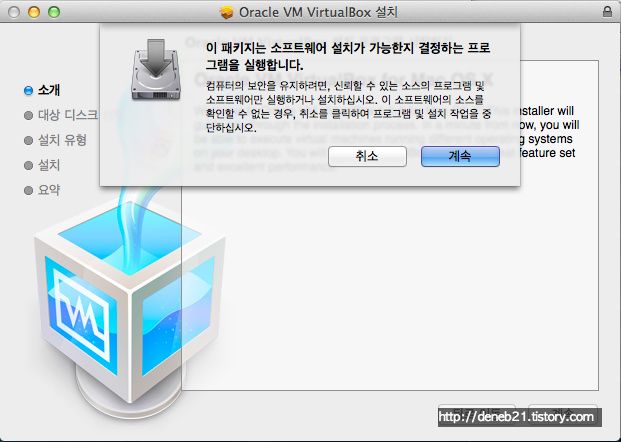The width and height of the screenshot is (621, 442).
Task: Click the Oracle VM VirtualBox 설치 window title
Action: pyautogui.click(x=318, y=12)
